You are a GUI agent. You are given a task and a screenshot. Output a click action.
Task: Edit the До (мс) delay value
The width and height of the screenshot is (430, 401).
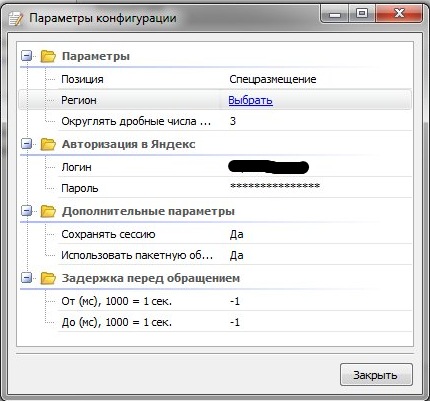point(235,322)
